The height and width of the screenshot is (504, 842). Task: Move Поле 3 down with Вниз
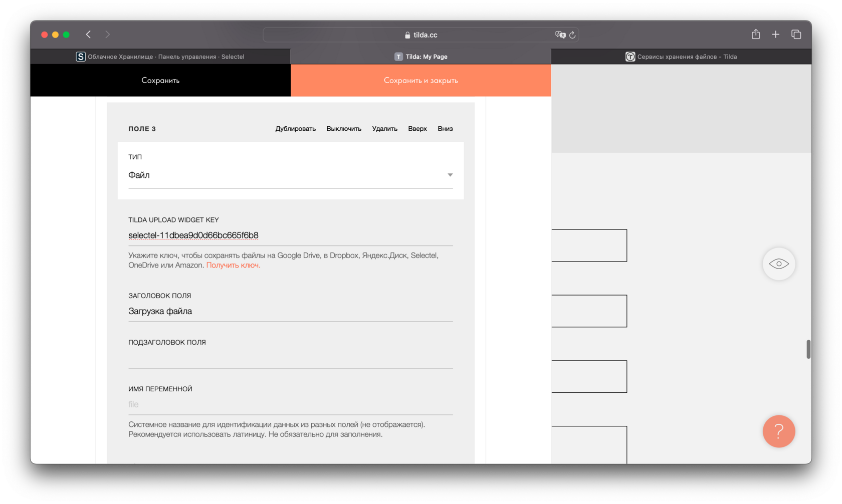pyautogui.click(x=445, y=129)
